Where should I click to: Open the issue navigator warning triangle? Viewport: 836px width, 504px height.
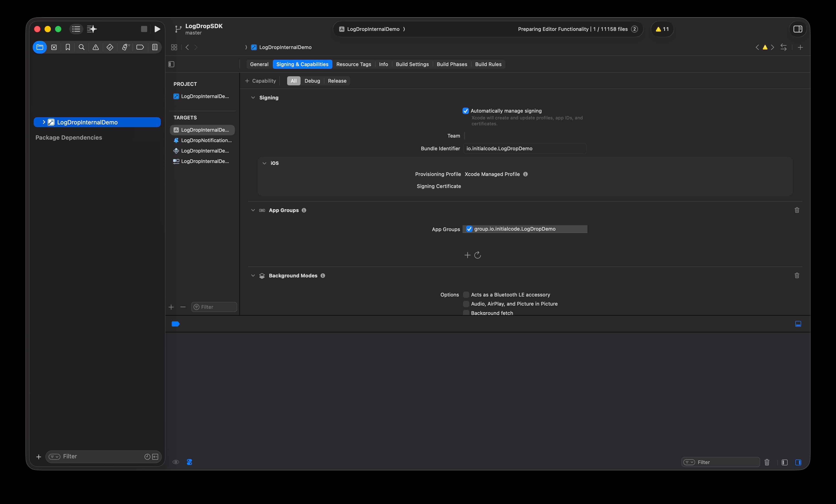coord(96,47)
